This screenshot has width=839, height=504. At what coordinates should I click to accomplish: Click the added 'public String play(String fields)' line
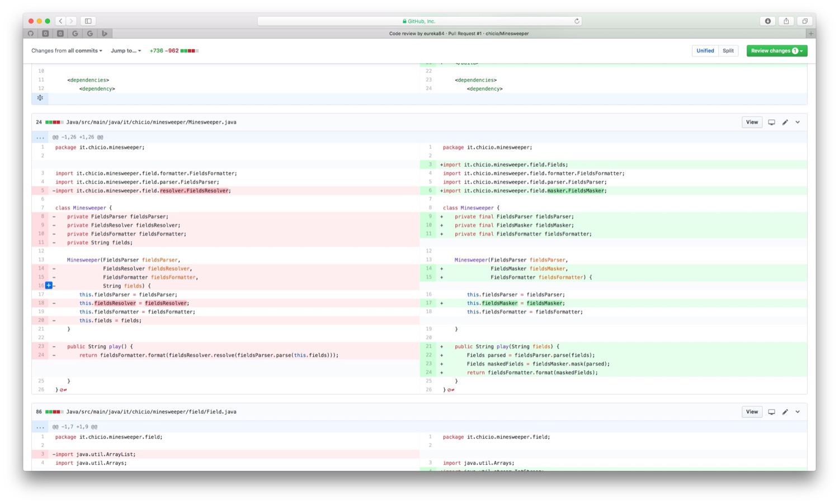614,347
